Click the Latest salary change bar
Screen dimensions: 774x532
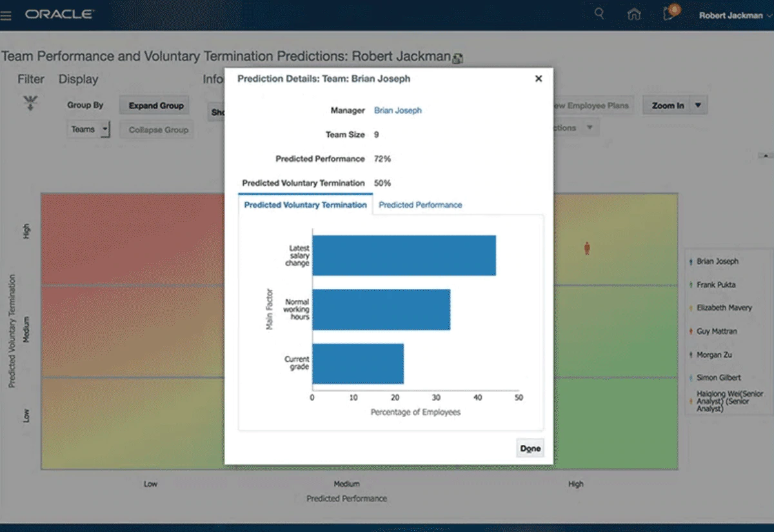(x=404, y=255)
